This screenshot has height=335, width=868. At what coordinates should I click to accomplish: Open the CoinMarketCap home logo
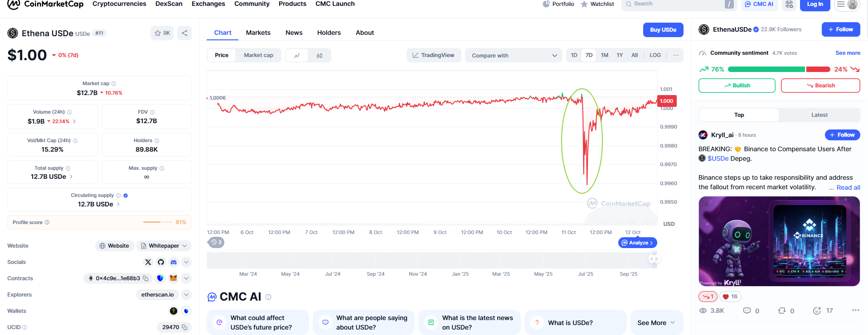(45, 4)
